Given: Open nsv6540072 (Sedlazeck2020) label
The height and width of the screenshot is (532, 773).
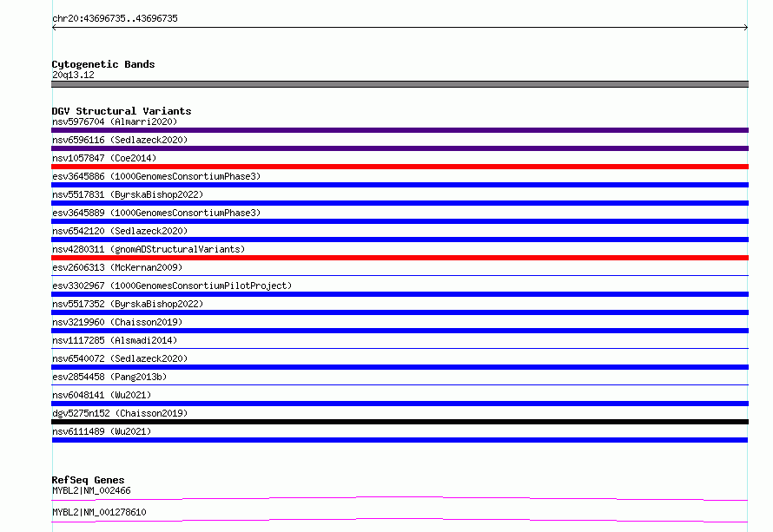Looking at the screenshot, I should 120,358.
